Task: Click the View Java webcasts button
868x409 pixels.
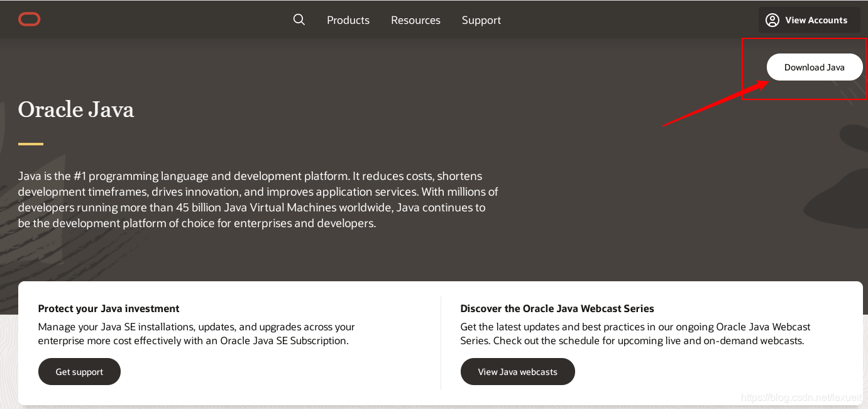Action: 518,372
